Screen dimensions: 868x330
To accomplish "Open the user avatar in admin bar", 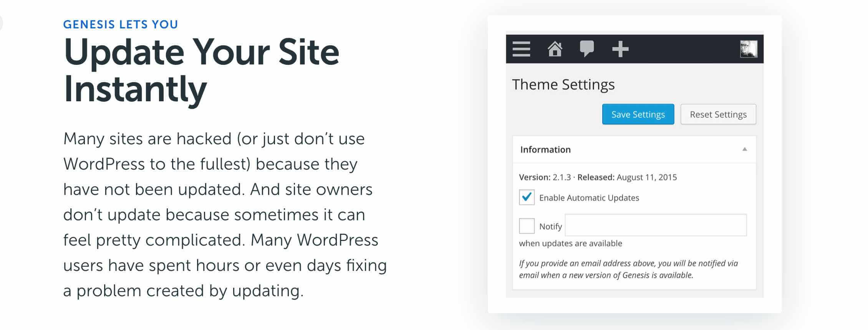I will pos(749,49).
